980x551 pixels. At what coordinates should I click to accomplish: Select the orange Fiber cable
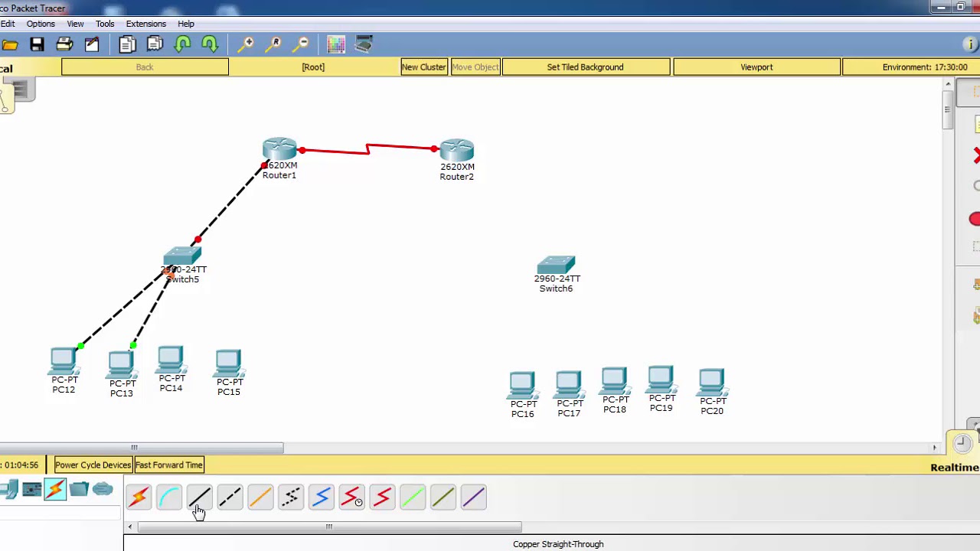click(260, 498)
